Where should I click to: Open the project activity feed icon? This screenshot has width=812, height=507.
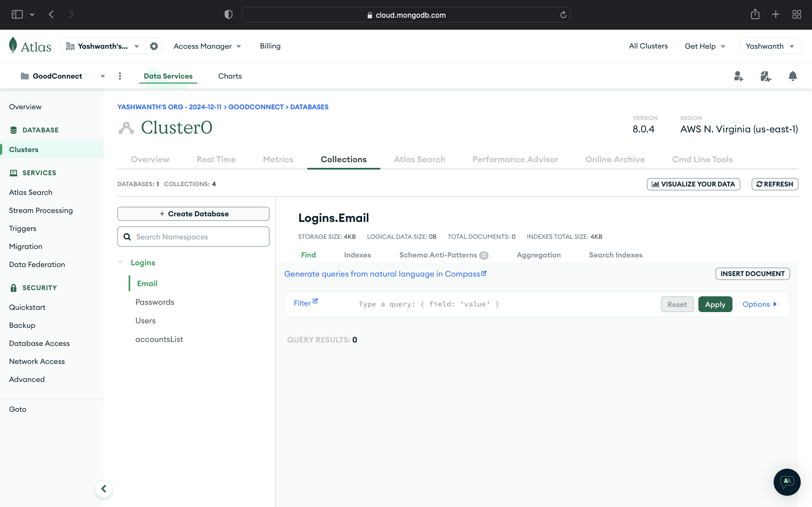click(765, 76)
